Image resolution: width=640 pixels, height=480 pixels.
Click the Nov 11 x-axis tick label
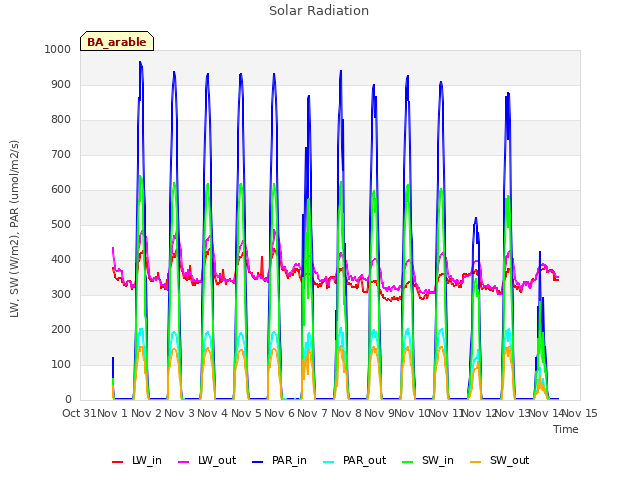[446, 413]
